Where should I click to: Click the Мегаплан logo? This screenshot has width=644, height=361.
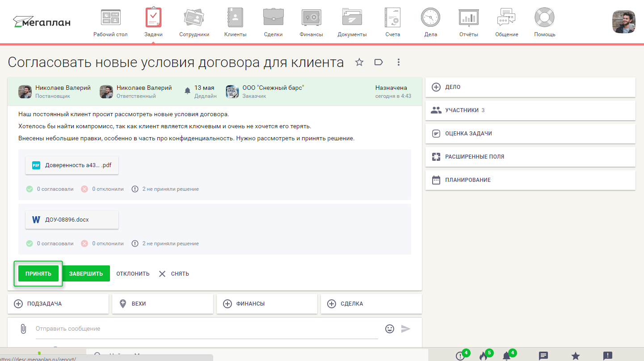[x=42, y=21]
